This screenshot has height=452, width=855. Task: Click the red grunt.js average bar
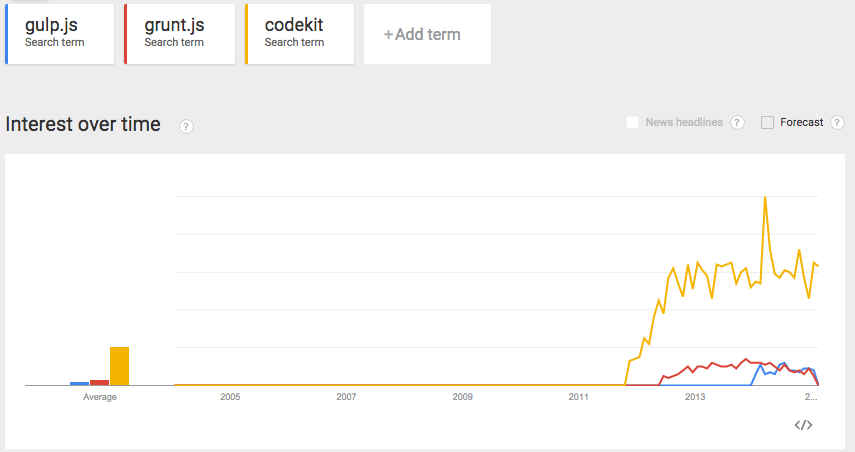click(x=99, y=383)
